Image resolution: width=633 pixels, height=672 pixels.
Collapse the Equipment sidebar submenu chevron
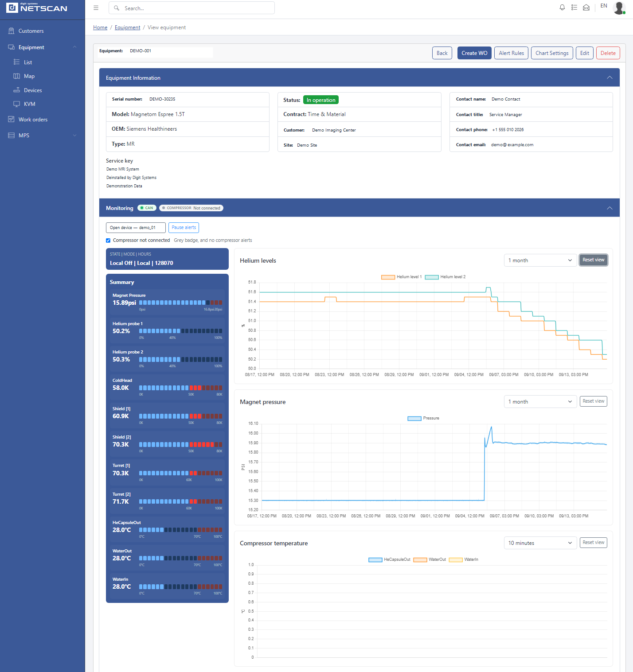coord(75,47)
